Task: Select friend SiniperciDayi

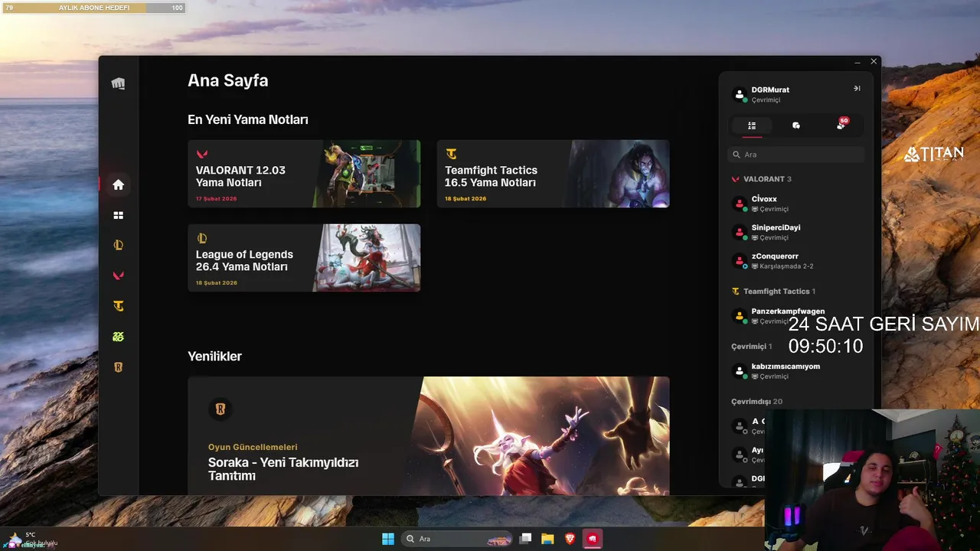Action: click(x=796, y=232)
